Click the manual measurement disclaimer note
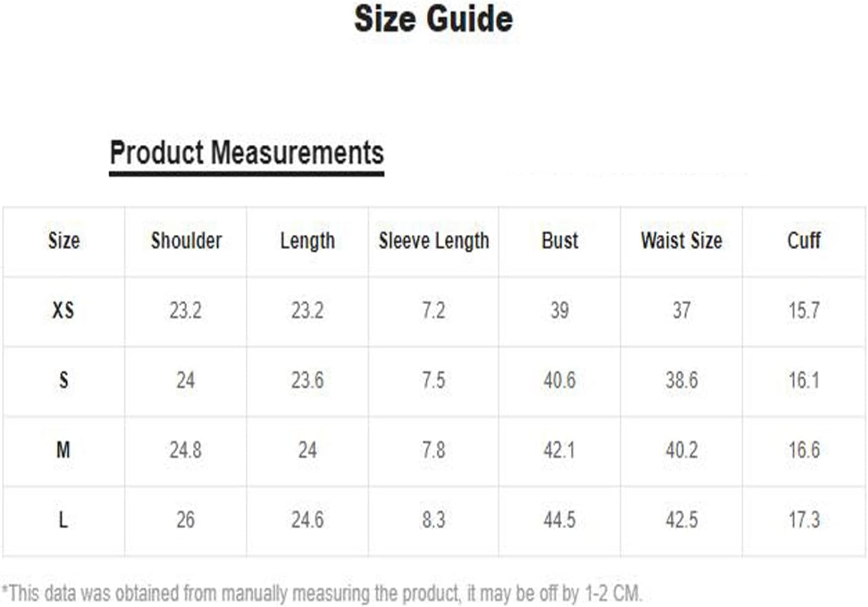 pyautogui.click(x=321, y=593)
